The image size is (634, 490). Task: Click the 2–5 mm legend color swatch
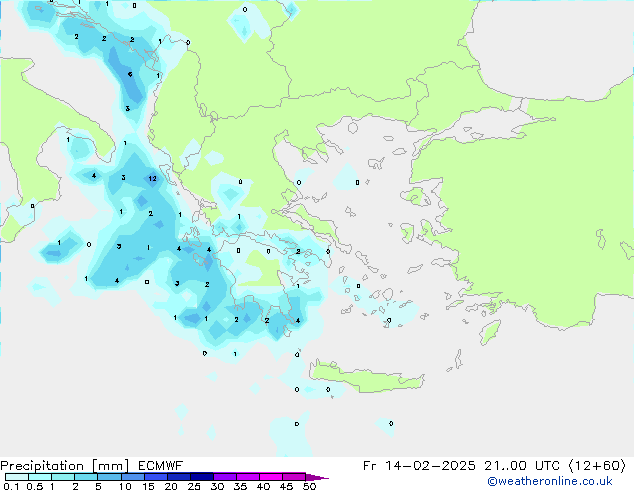click(86, 477)
